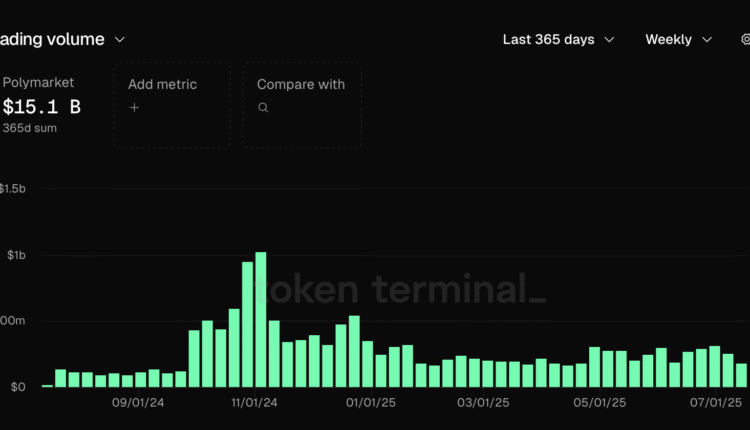Select the 01/01/25 date axis label
The height and width of the screenshot is (430, 750).
coord(372,403)
